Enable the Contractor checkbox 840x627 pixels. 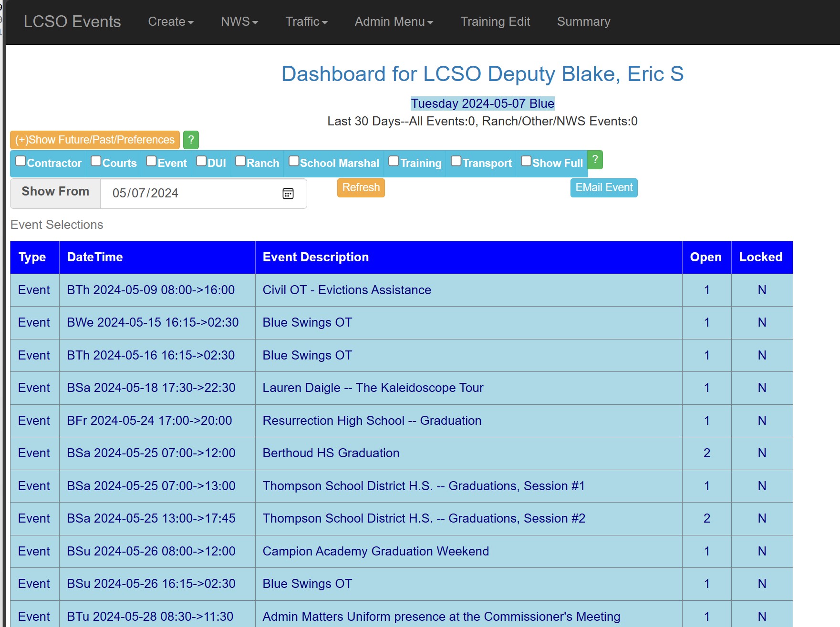pyautogui.click(x=21, y=161)
